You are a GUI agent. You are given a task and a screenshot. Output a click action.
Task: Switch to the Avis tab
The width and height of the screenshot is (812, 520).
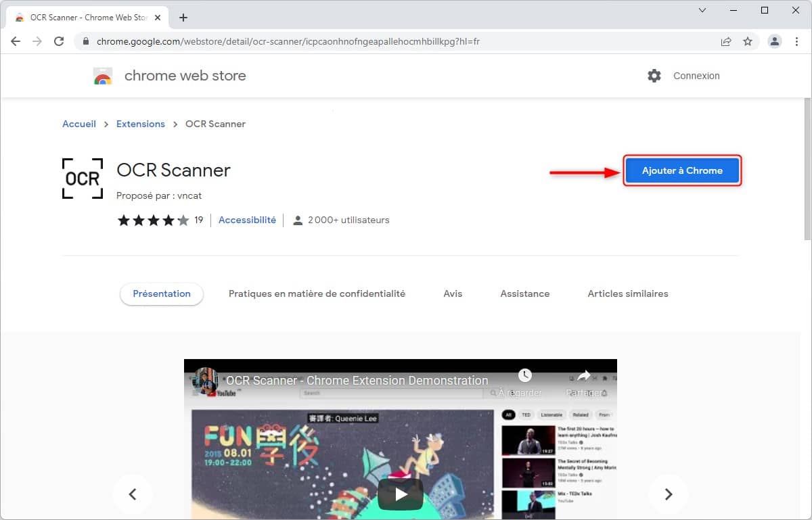pyautogui.click(x=453, y=293)
